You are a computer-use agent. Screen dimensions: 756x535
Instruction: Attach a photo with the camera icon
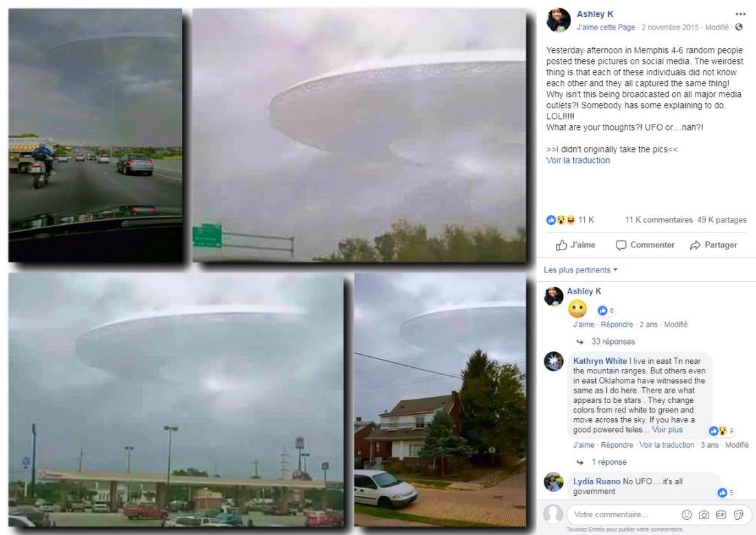704,515
